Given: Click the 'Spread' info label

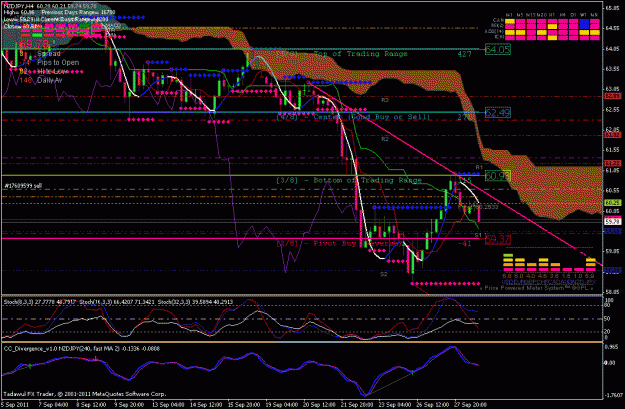Looking at the screenshot, I should tap(49, 53).
